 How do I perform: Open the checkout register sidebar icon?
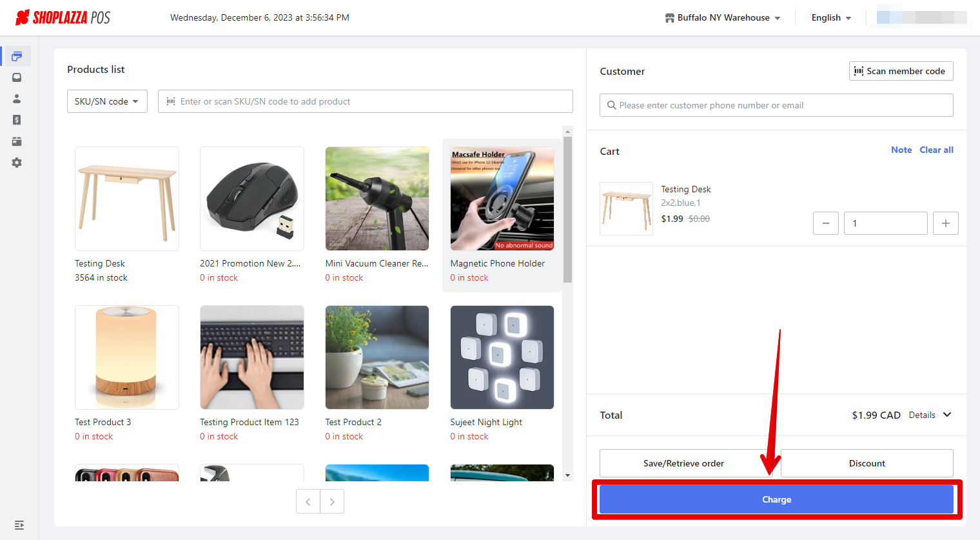tap(17, 56)
